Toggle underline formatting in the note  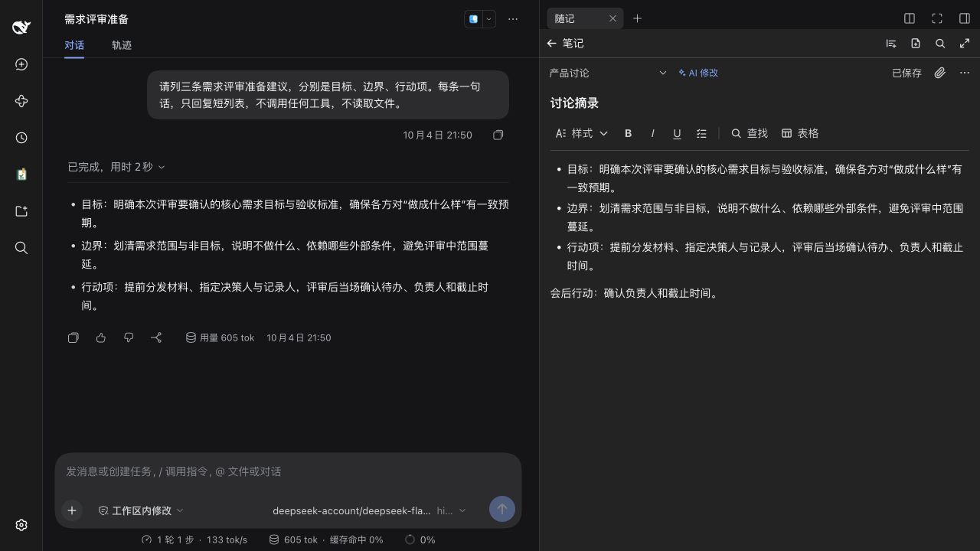click(x=677, y=133)
